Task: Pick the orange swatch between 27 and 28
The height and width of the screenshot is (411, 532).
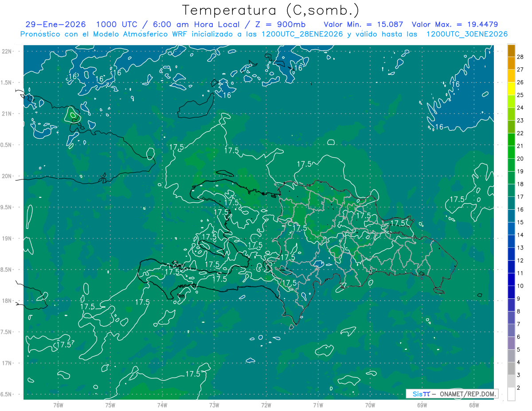Action: pos(511,63)
